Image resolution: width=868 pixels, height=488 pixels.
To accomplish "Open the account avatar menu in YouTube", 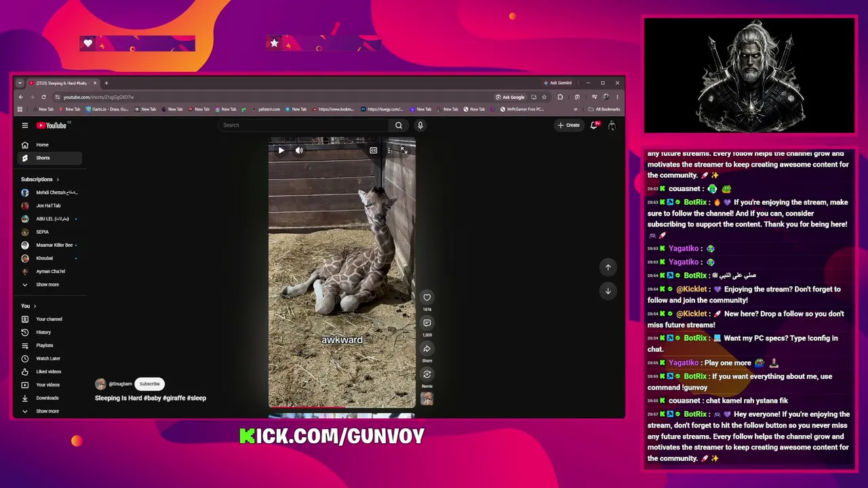I will [x=612, y=125].
